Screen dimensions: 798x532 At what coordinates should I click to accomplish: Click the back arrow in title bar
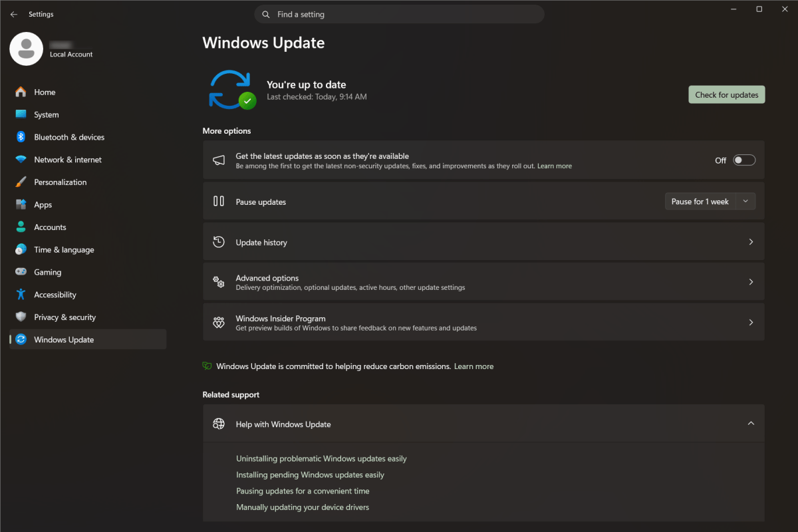pyautogui.click(x=13, y=14)
